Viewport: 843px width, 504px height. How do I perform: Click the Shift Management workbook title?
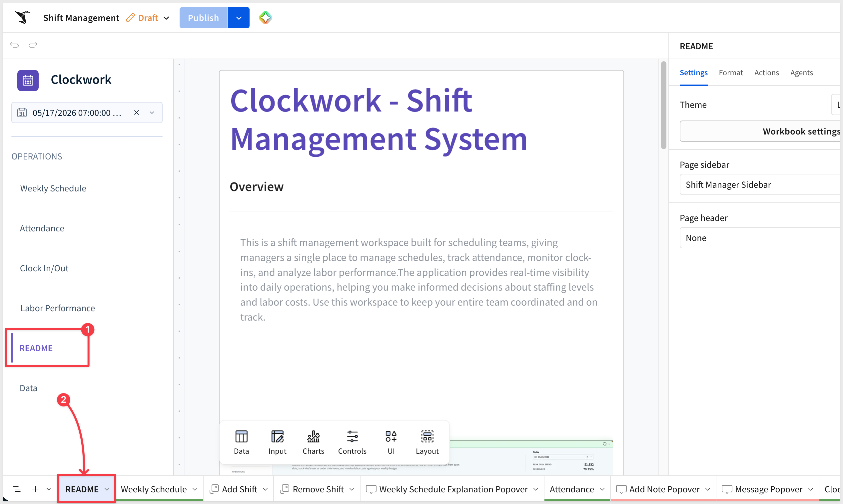tap(81, 18)
